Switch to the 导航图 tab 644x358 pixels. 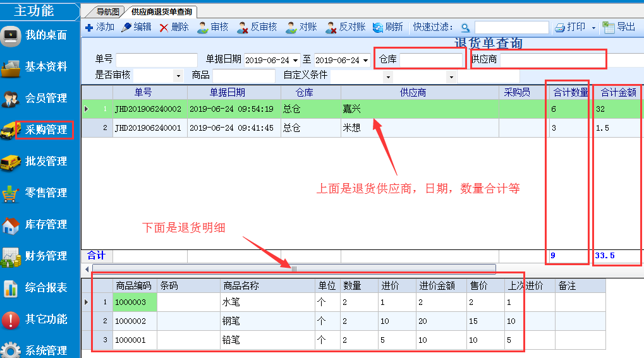107,12
